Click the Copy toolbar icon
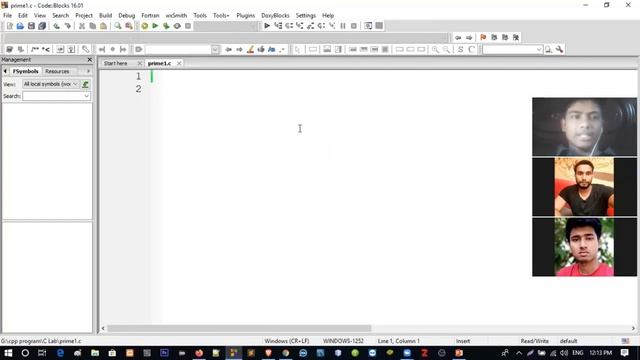The width and height of the screenshot is (640, 360). [x=93, y=26]
